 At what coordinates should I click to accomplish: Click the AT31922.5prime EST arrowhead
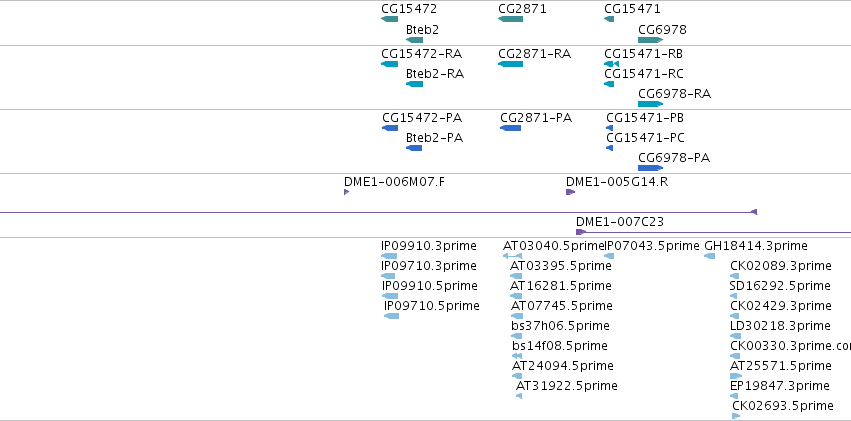(519, 396)
